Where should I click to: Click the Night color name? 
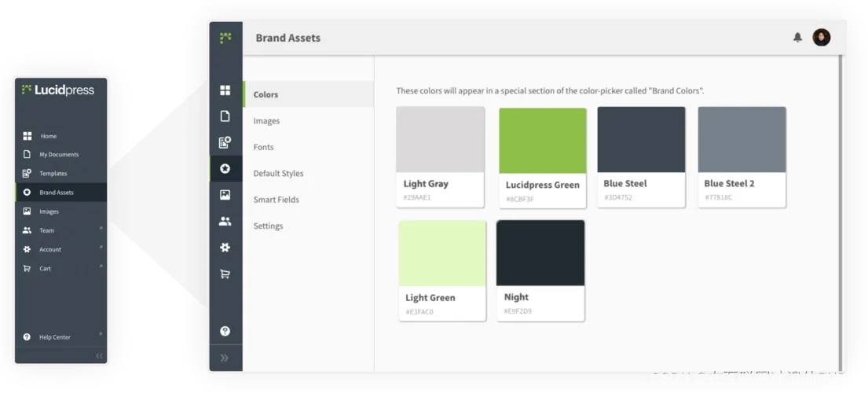[517, 297]
